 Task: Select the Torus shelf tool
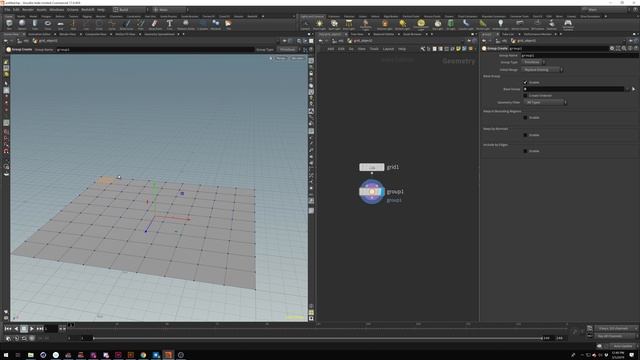point(48,24)
